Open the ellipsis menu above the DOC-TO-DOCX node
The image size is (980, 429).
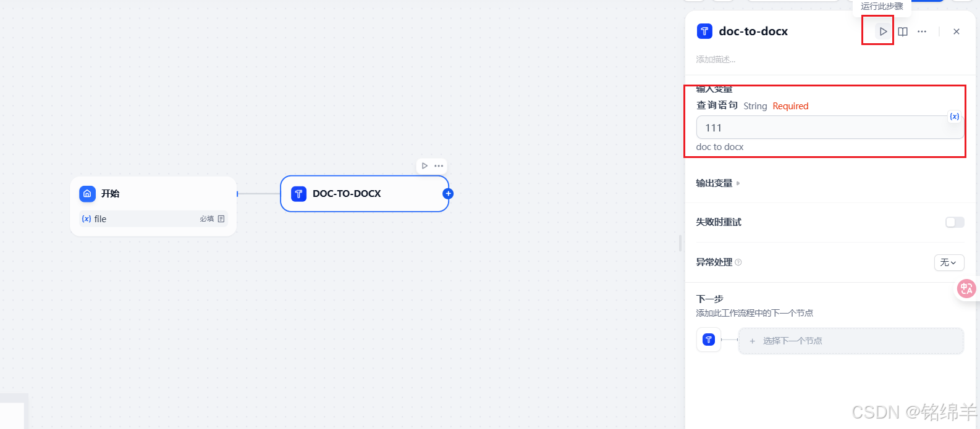click(x=439, y=166)
